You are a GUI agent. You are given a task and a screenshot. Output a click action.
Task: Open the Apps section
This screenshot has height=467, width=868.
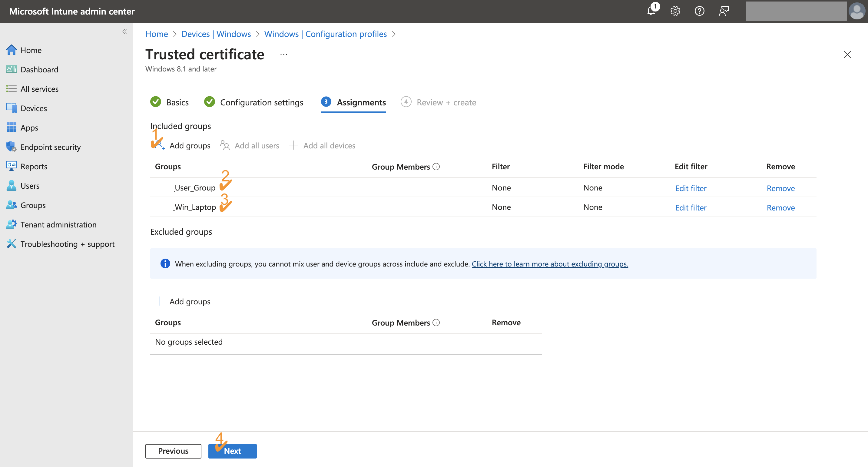pos(29,128)
